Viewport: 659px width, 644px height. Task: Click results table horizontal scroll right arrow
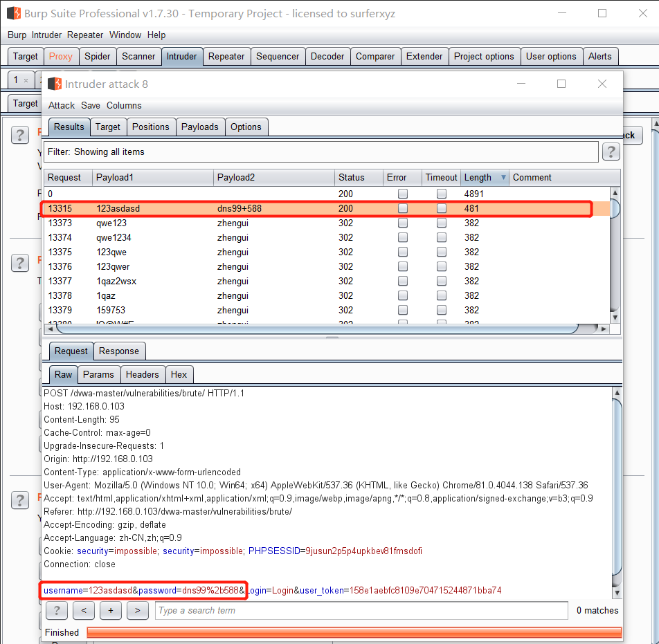604,329
